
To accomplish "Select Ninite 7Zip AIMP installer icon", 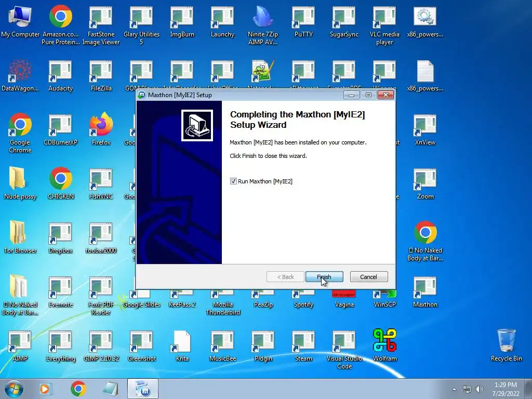I will coord(262,26).
